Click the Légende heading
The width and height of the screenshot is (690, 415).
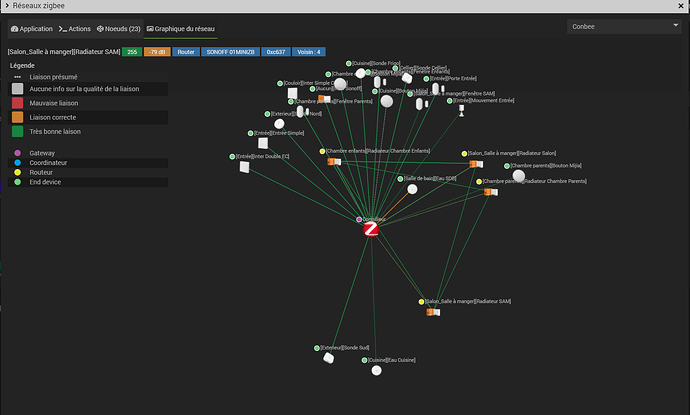click(22, 66)
